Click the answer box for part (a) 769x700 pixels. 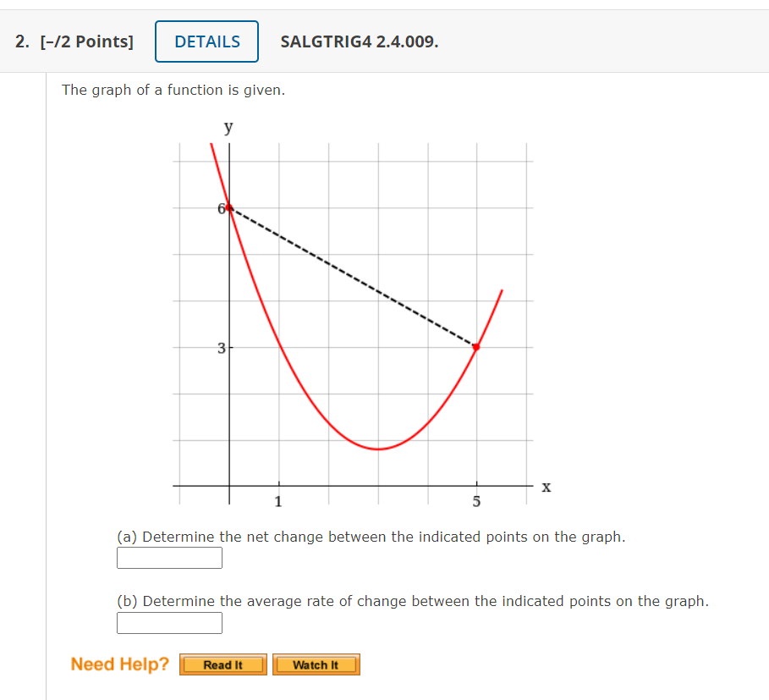(169, 558)
